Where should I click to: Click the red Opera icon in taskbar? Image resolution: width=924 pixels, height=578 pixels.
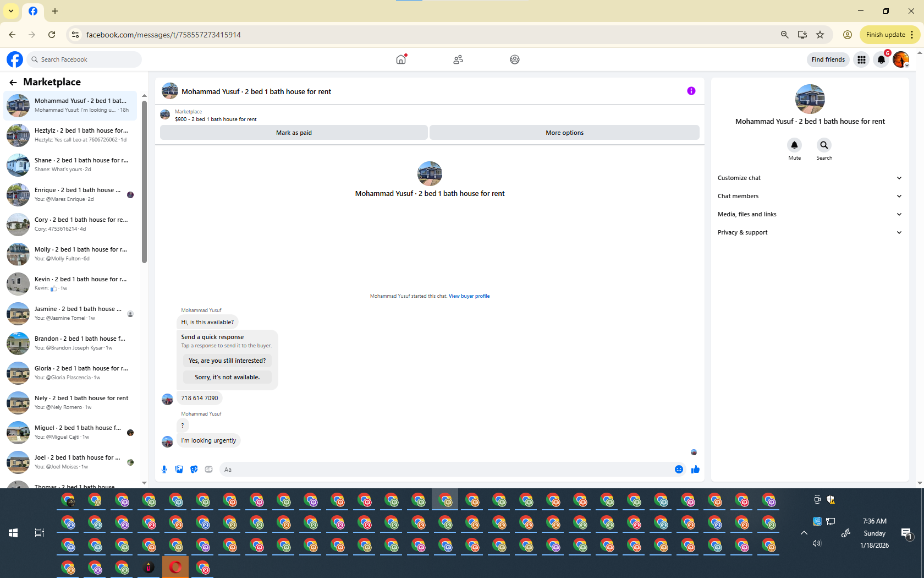[175, 567]
